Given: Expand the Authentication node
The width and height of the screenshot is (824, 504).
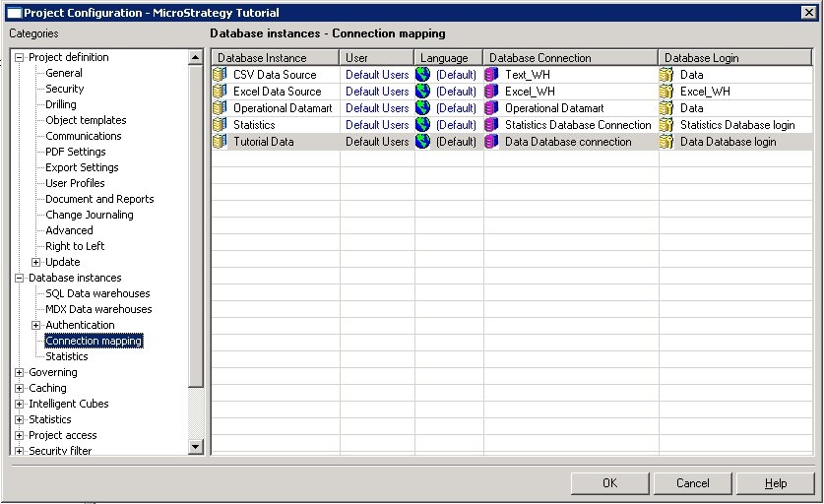Looking at the screenshot, I should pyautogui.click(x=35, y=325).
